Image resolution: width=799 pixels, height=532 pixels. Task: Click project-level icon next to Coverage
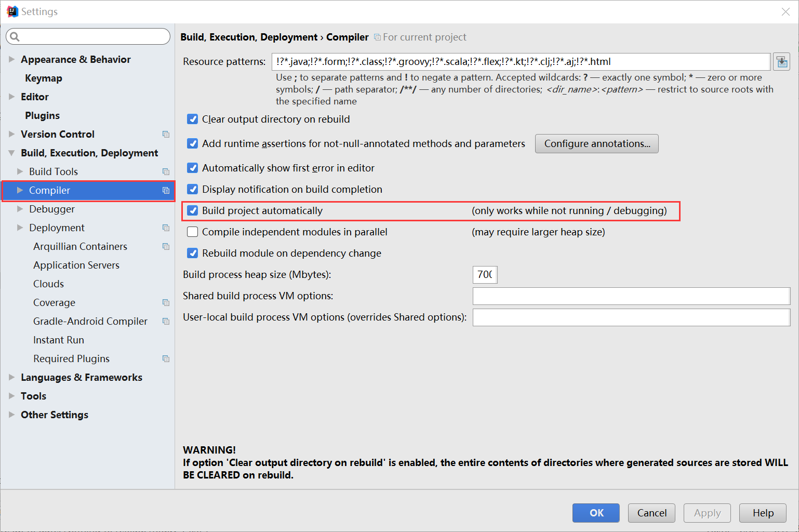click(166, 302)
